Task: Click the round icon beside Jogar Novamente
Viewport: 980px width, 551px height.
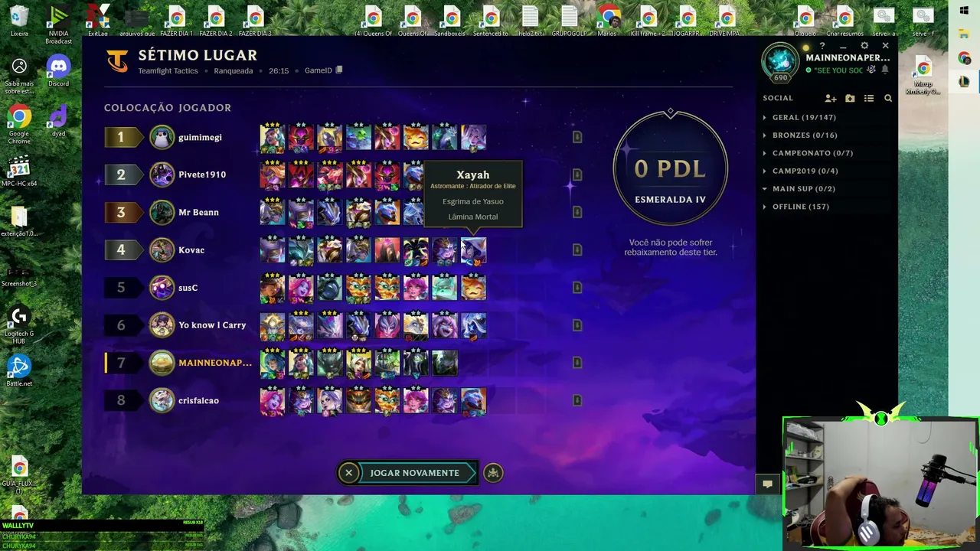Action: click(493, 473)
